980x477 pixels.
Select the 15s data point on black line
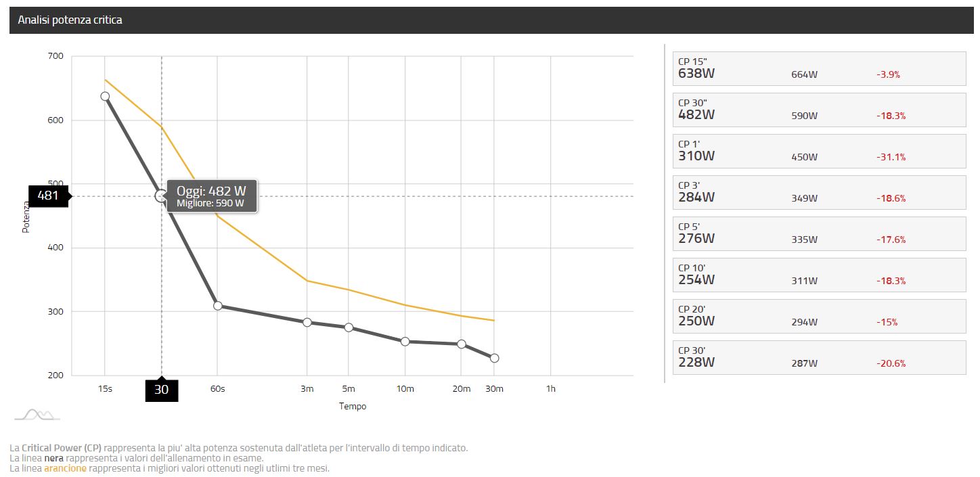[105, 96]
